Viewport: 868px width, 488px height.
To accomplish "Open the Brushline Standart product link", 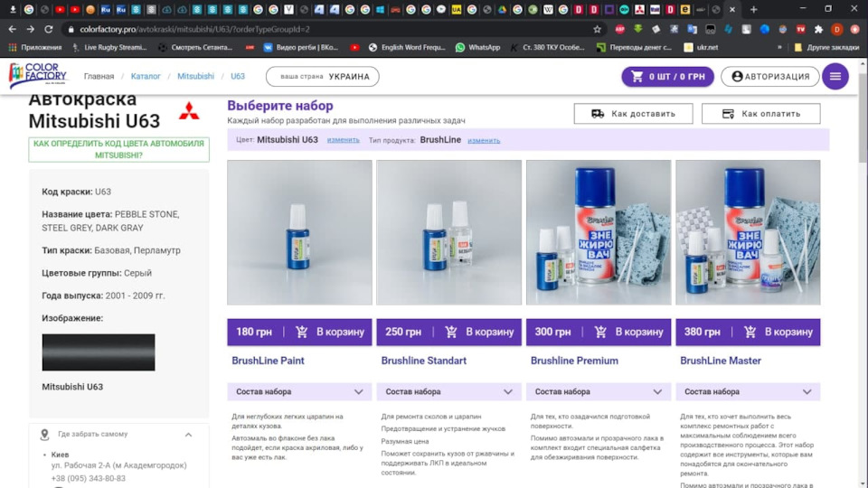I will [423, 361].
